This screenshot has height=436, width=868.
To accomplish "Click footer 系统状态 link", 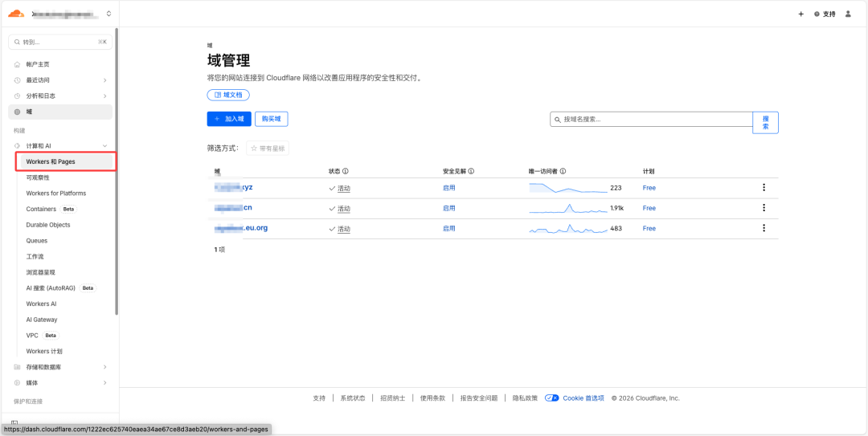I will [x=353, y=397].
